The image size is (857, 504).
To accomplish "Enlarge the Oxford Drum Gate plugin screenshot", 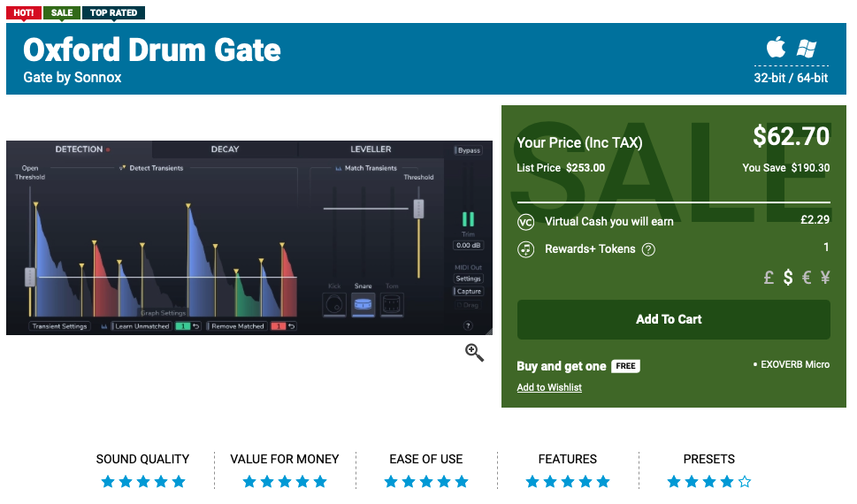I will (x=249, y=238).
